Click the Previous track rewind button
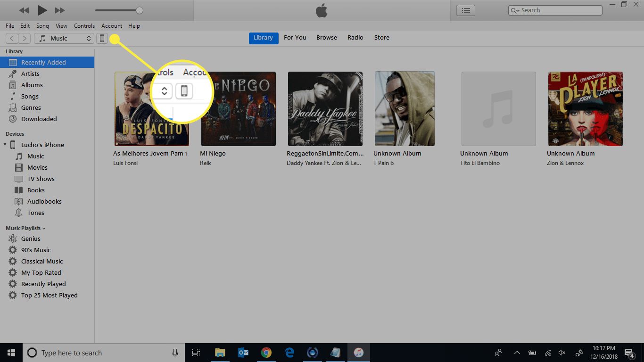This screenshot has height=362, width=644. (24, 10)
